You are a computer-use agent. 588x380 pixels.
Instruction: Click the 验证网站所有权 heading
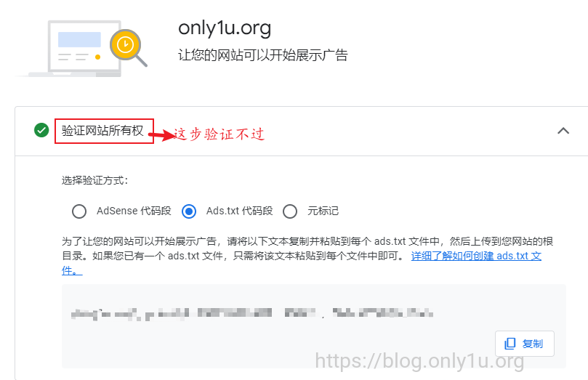coord(102,131)
